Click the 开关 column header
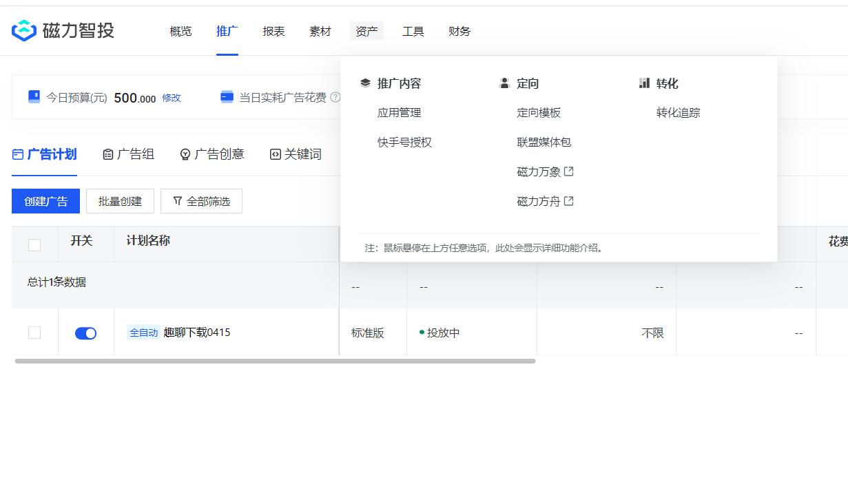This screenshot has height=504, width=848. pyautogui.click(x=81, y=240)
